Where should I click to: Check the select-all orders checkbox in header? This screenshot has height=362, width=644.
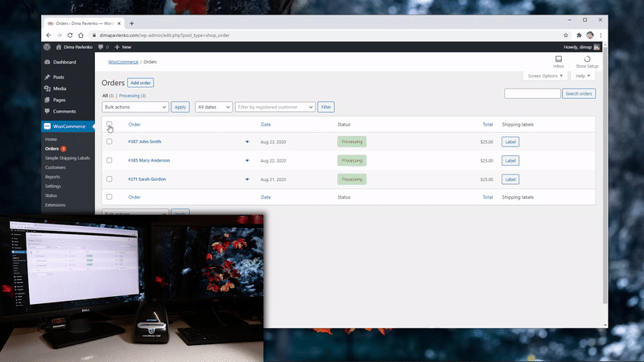click(x=109, y=124)
